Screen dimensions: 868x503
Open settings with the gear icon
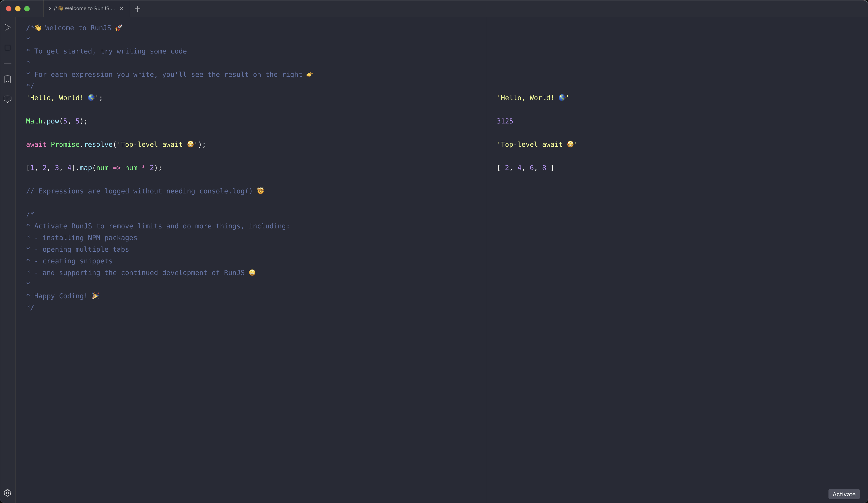pyautogui.click(x=8, y=493)
